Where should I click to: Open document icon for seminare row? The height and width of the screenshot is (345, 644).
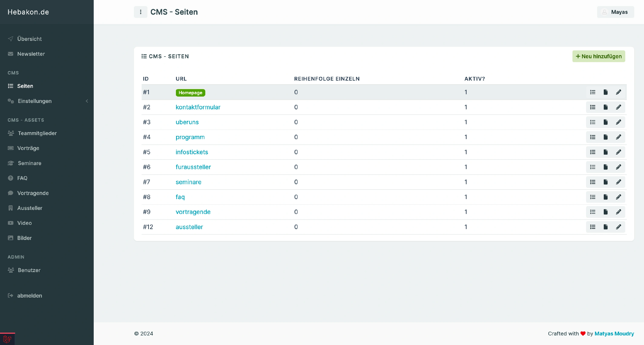point(605,182)
